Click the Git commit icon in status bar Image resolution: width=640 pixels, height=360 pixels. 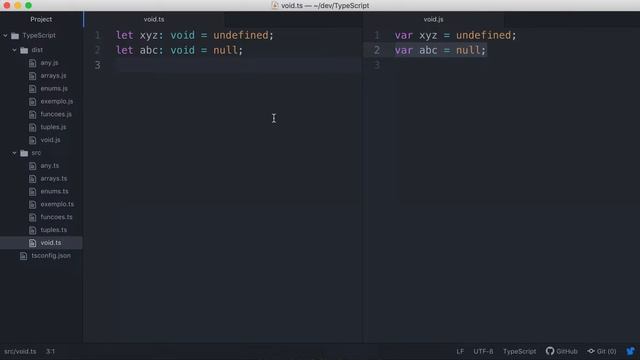click(591, 351)
